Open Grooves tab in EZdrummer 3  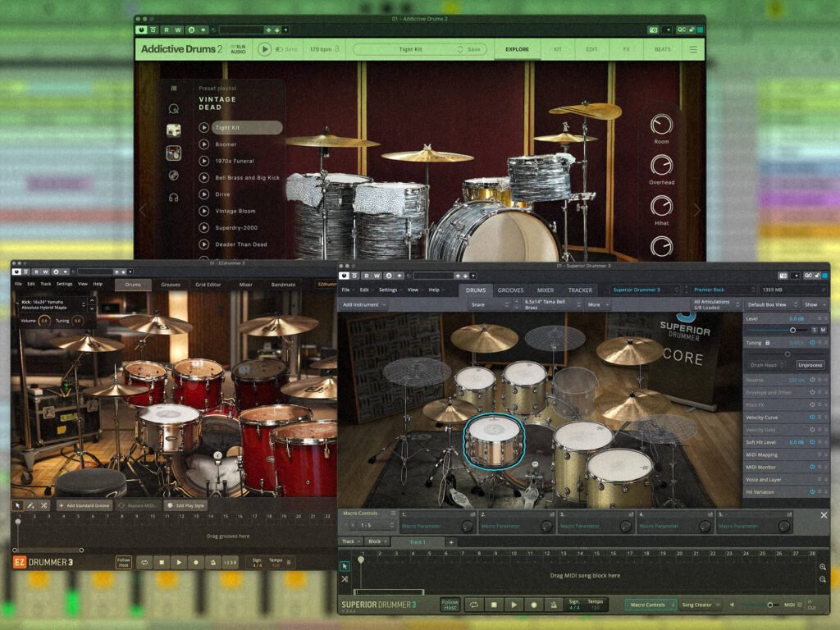[x=171, y=285]
